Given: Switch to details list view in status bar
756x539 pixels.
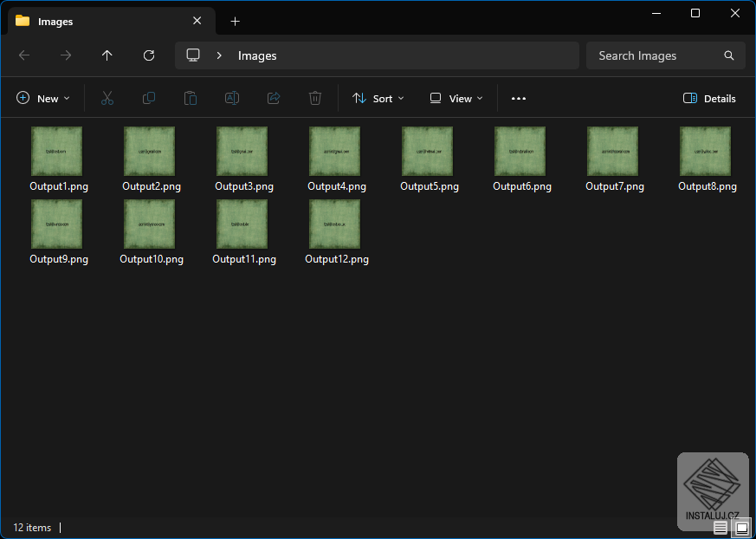Looking at the screenshot, I should tap(720, 528).
